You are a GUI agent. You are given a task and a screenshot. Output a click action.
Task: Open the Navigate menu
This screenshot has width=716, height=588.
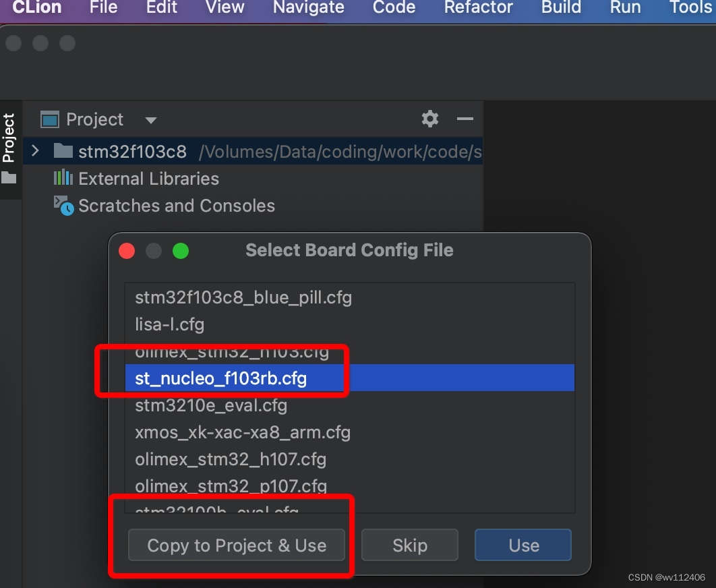309,7
